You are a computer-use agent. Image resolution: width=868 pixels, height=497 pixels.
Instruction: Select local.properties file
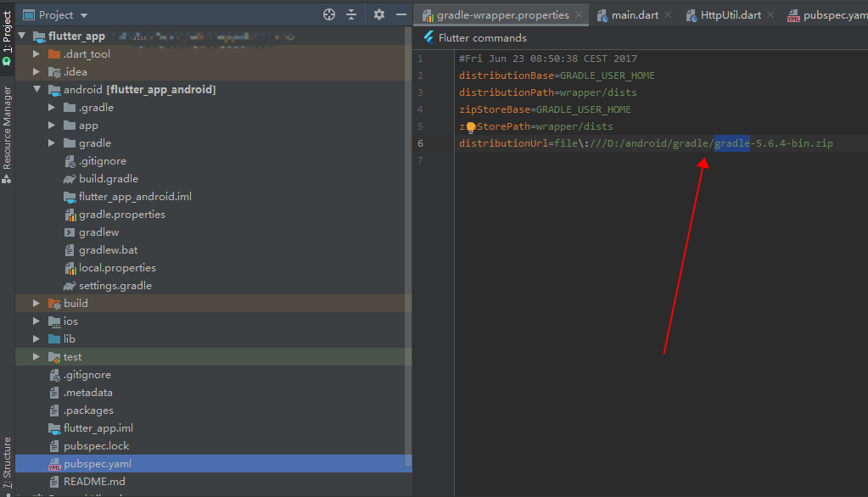point(117,268)
